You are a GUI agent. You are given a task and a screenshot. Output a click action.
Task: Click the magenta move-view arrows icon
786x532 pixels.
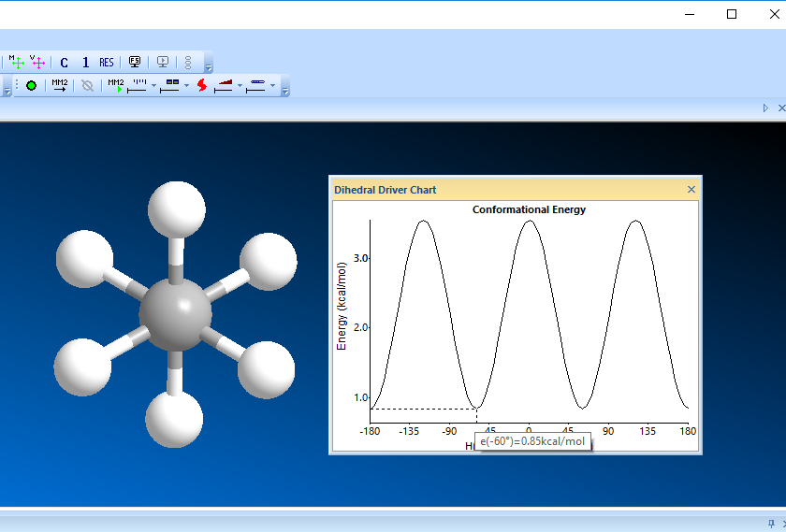(x=37, y=62)
